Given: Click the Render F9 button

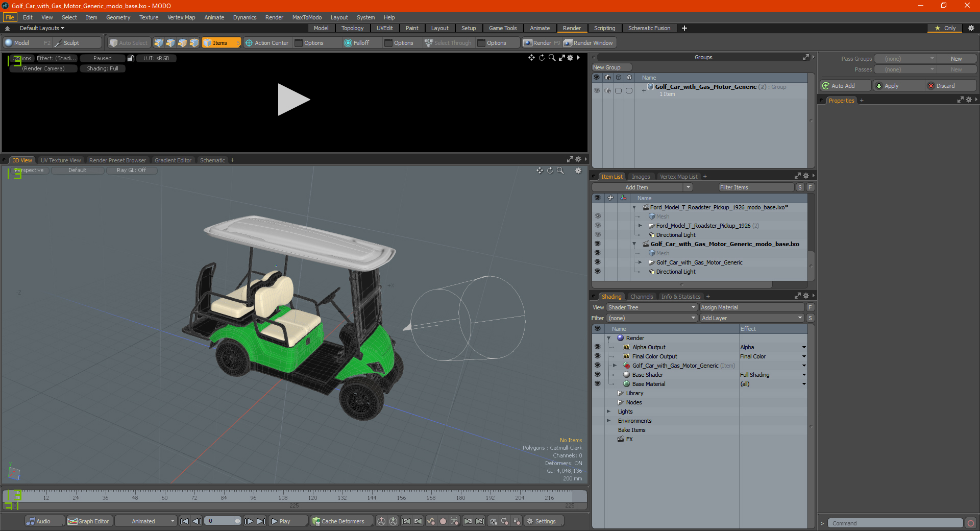Looking at the screenshot, I should 542,43.
